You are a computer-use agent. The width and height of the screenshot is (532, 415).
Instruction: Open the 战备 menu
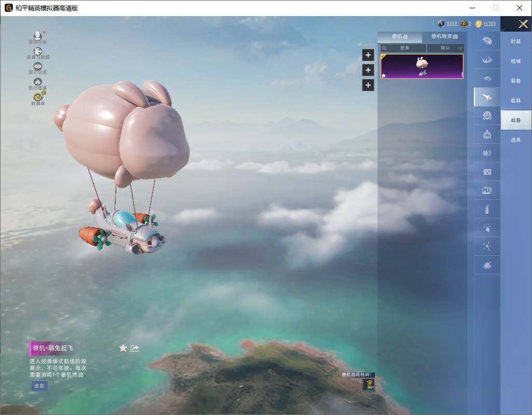(516, 120)
